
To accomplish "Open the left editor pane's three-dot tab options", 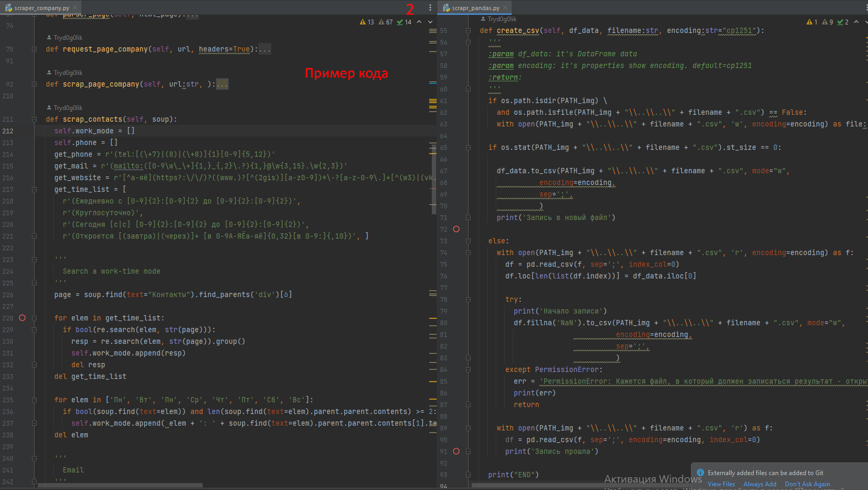I will pyautogui.click(x=430, y=7).
